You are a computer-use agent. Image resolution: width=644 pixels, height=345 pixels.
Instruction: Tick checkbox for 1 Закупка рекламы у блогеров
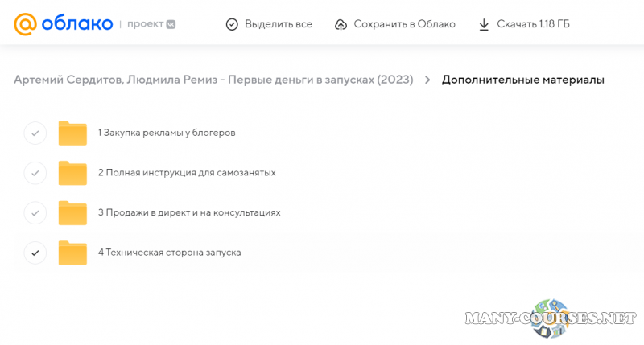(x=35, y=133)
